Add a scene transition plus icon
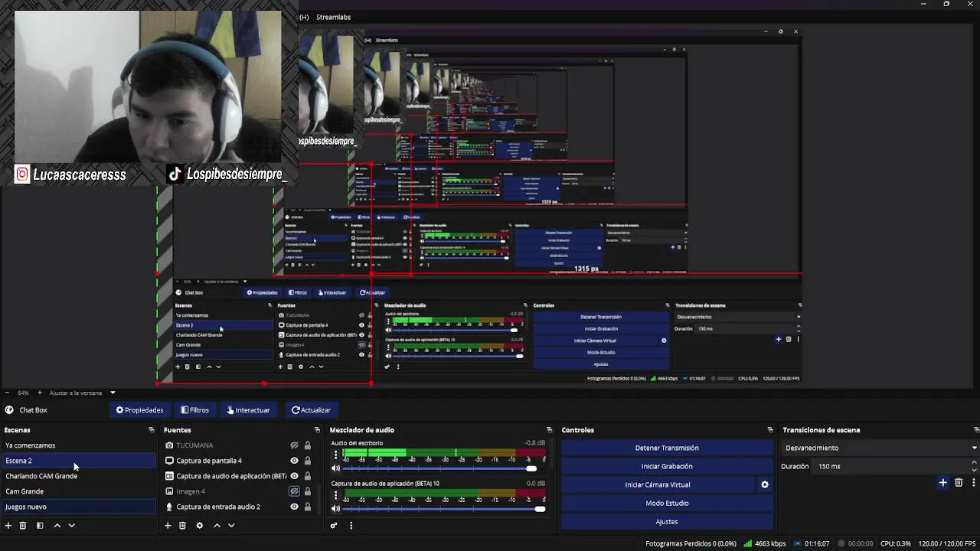 tap(942, 483)
